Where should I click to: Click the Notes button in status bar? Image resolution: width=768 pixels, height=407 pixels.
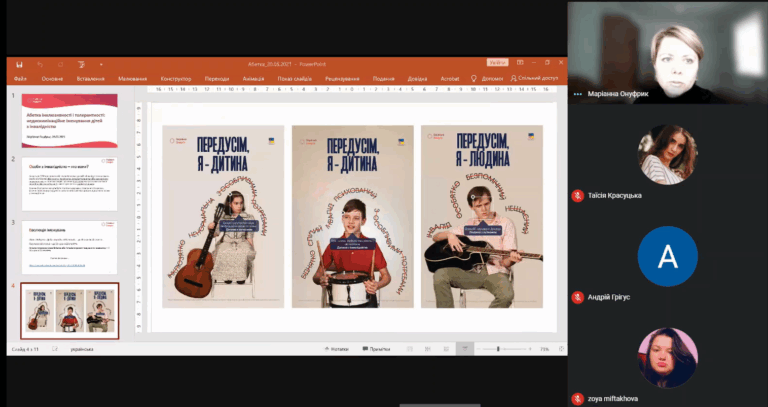tap(336, 348)
